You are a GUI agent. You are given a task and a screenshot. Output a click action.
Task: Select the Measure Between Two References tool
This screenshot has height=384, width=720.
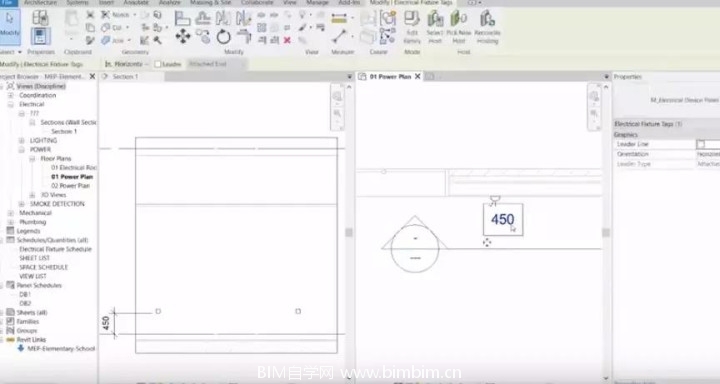point(339,36)
